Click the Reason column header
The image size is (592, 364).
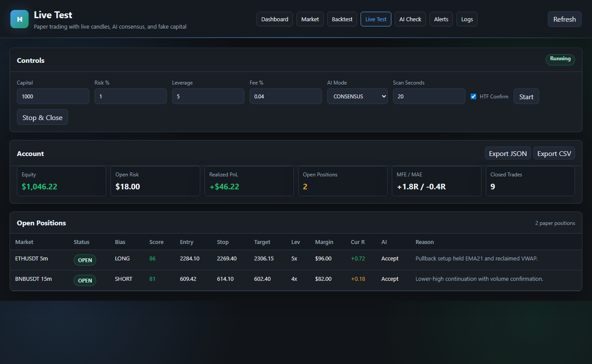pos(425,242)
